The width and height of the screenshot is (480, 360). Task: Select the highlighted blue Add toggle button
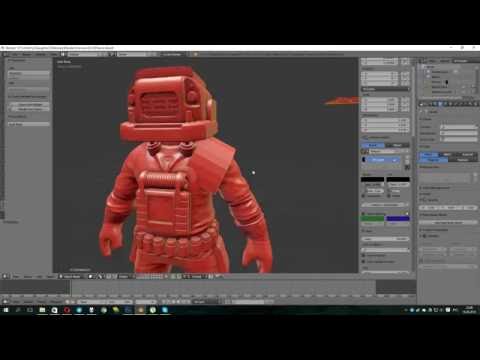click(372, 145)
